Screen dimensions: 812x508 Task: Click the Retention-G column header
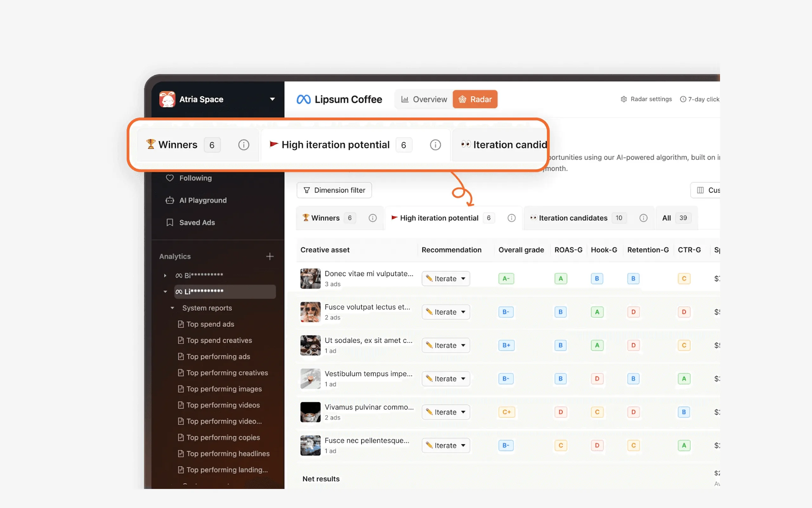tap(648, 250)
